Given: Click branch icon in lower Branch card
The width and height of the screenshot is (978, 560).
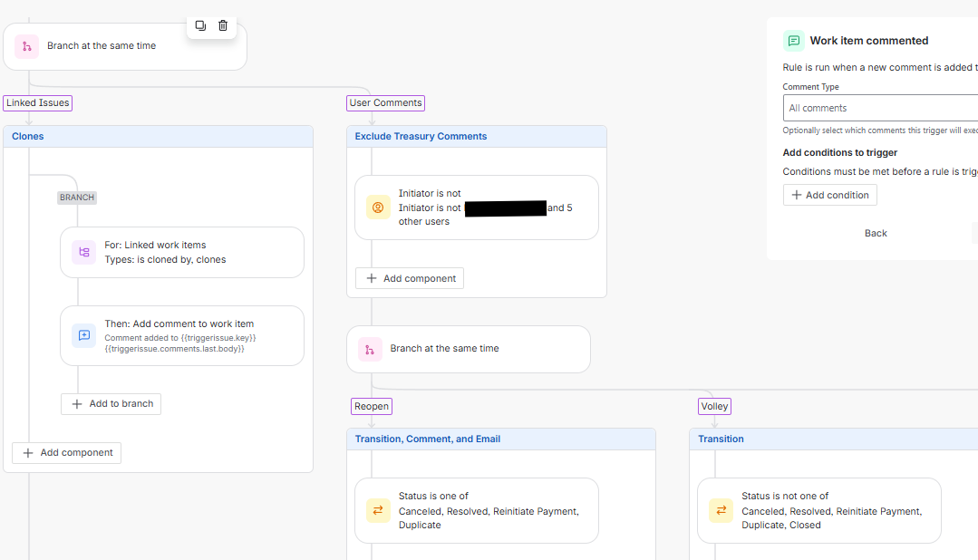Looking at the screenshot, I should pos(370,349).
